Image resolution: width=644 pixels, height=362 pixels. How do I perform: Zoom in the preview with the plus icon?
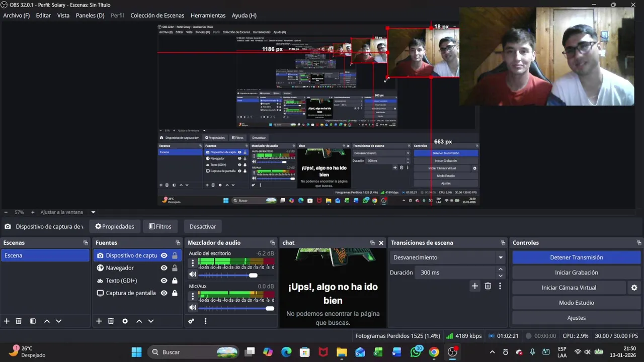(33, 212)
